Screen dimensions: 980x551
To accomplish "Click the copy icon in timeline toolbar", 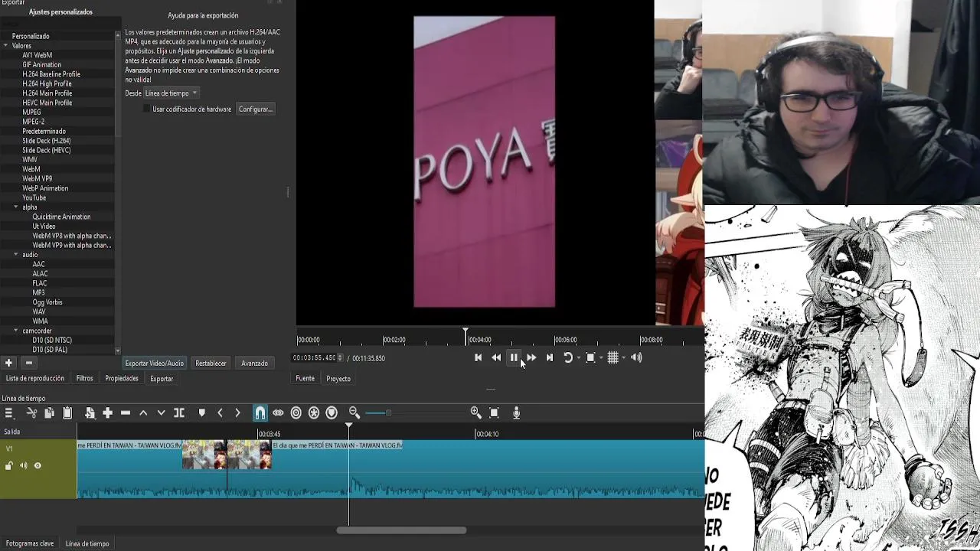I will [x=49, y=413].
